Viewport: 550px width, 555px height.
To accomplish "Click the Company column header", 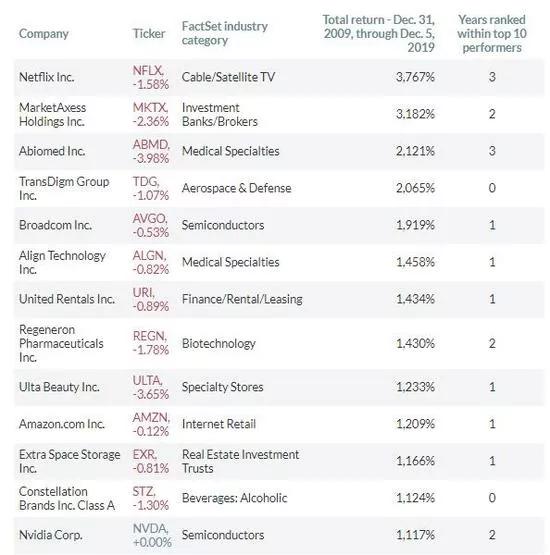I will pyautogui.click(x=44, y=34).
